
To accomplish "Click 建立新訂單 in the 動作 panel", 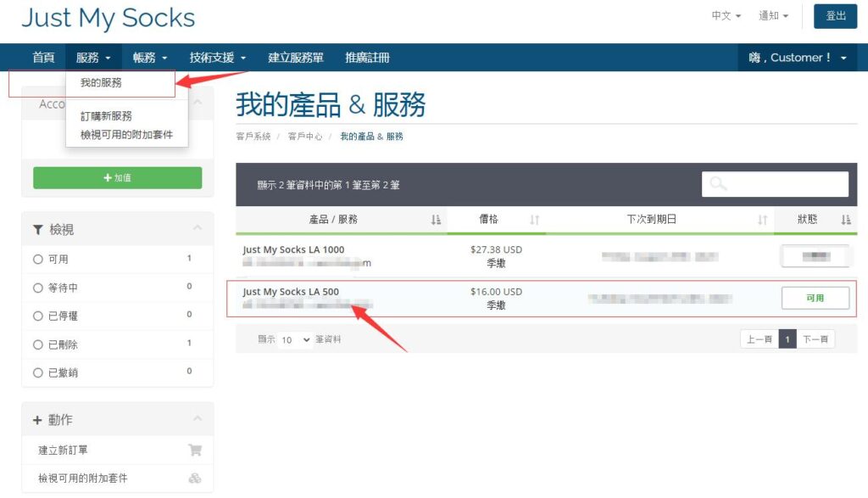I will (x=63, y=450).
